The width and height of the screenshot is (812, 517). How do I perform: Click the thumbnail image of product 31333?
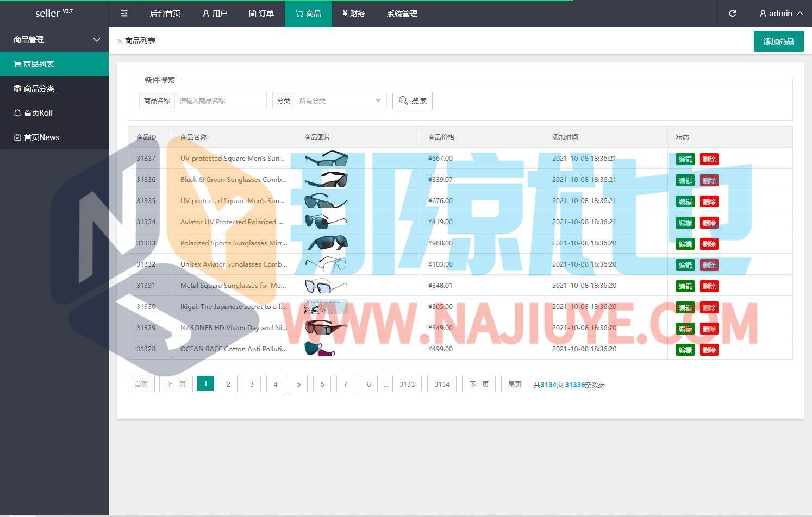(326, 243)
